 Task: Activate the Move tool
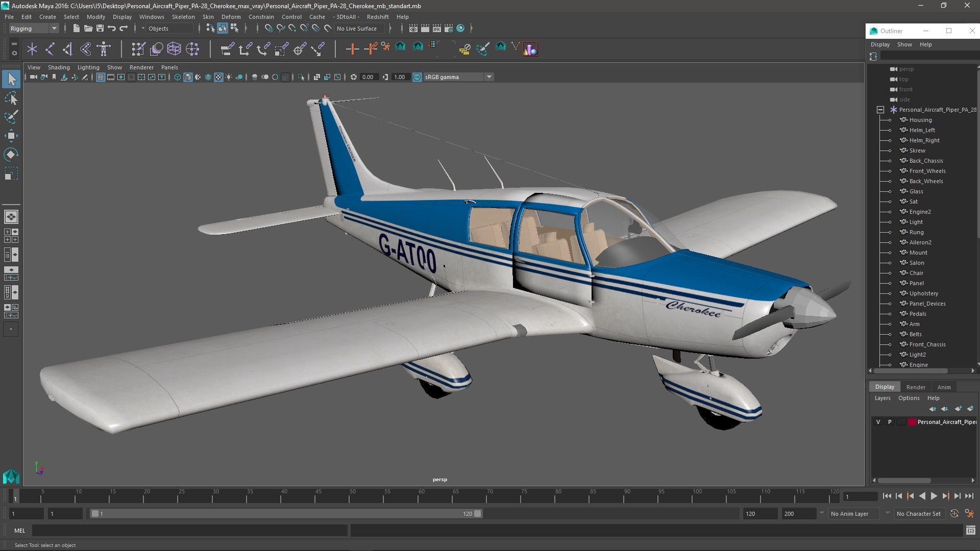point(11,136)
